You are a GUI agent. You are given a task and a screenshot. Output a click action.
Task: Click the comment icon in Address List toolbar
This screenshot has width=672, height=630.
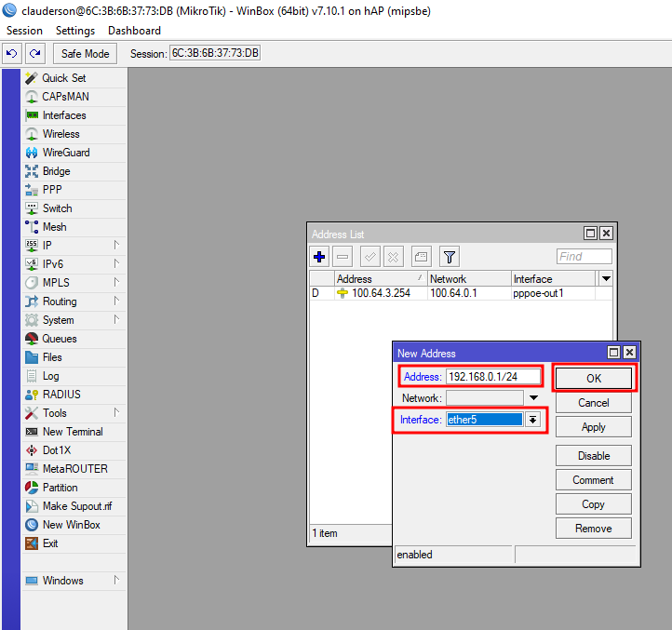(421, 257)
